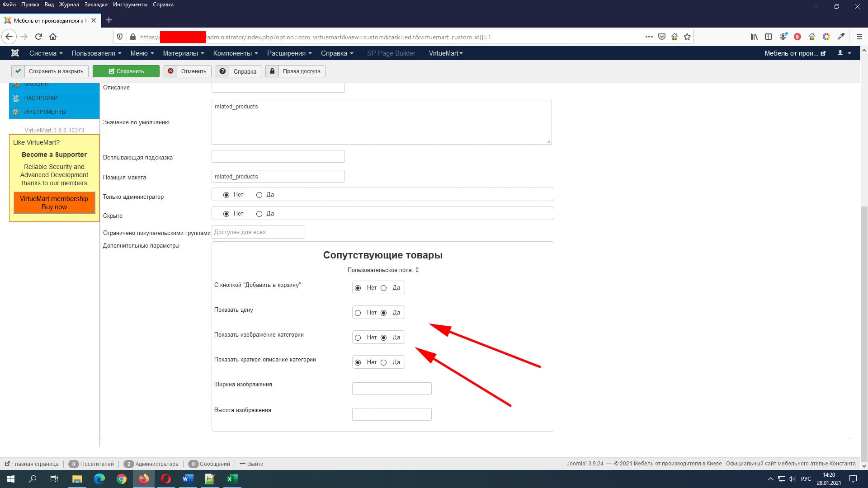868x488 pixels.
Task: Open Windows taskbar search
Action: coord(33,479)
